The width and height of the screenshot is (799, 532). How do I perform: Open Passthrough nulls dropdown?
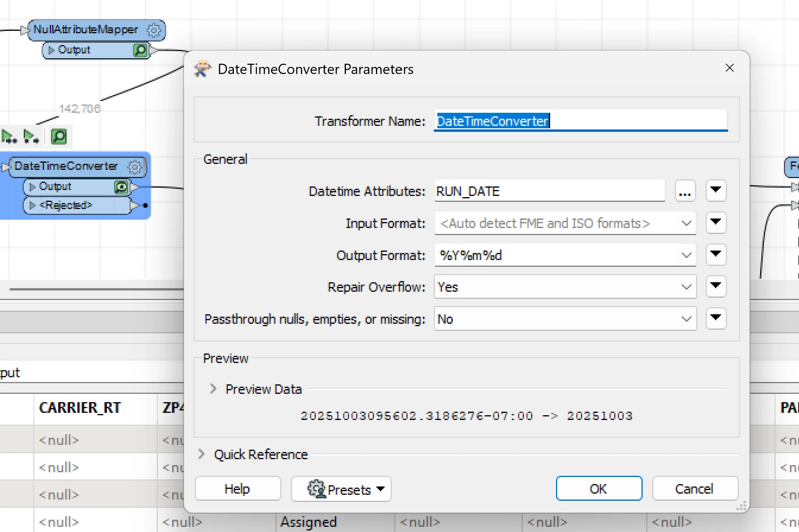pos(686,319)
